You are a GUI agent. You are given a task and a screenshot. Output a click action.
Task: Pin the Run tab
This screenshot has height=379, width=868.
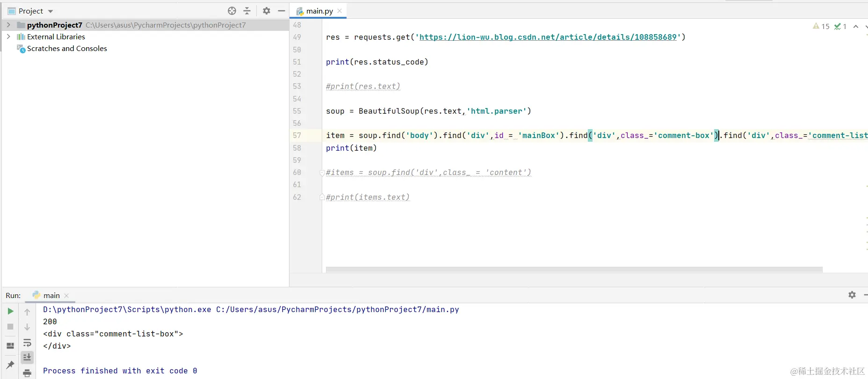[10, 364]
